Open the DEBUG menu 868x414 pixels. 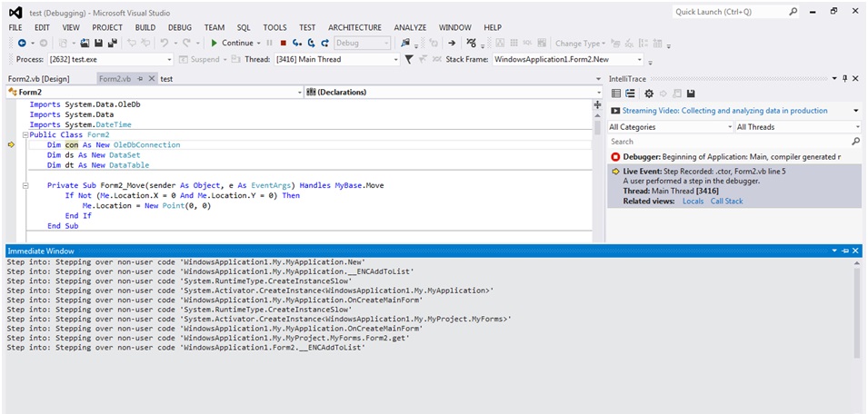coord(180,27)
